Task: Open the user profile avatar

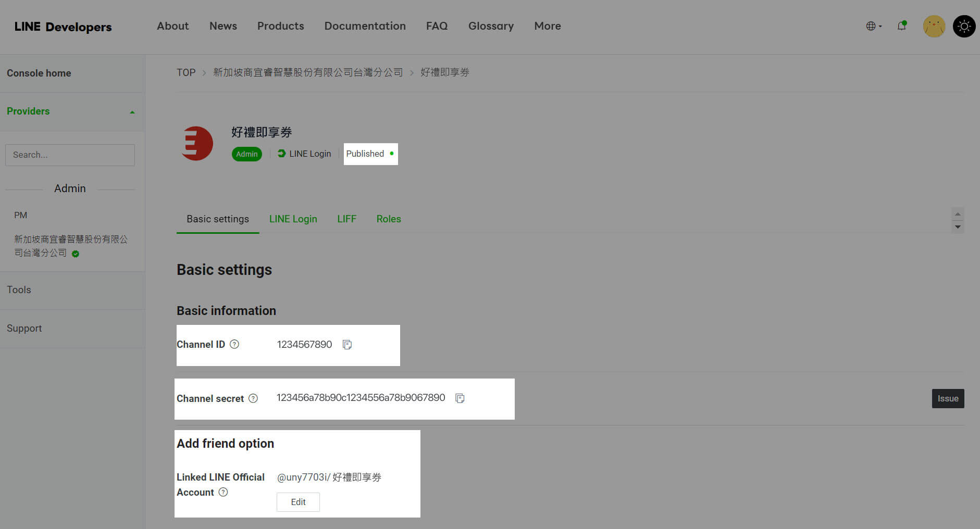Action: 934,26
